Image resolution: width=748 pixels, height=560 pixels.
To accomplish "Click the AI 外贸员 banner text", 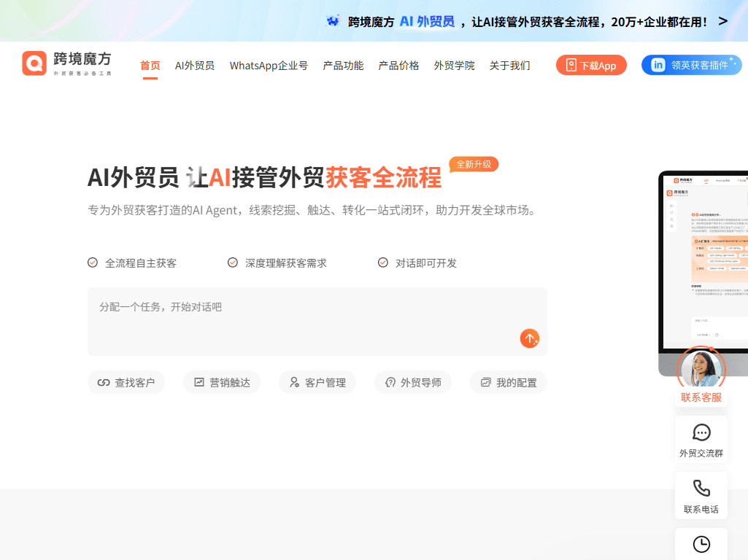I will pyautogui.click(x=427, y=21).
